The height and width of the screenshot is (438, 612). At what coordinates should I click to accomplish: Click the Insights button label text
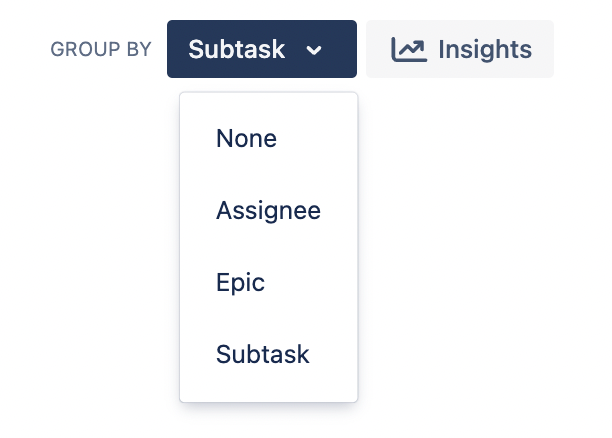[x=485, y=49]
